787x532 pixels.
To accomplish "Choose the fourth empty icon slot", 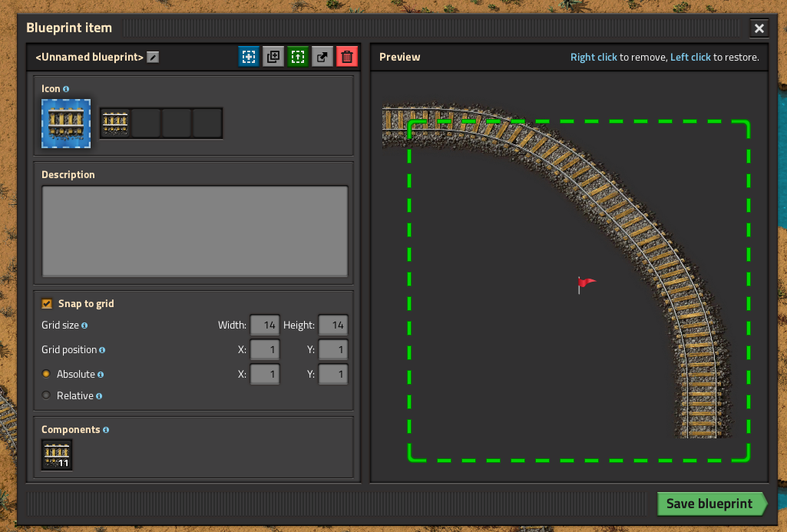I will click(207, 123).
